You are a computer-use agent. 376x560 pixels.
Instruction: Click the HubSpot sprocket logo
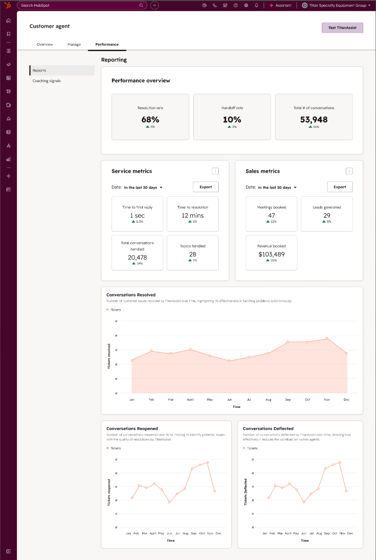pos(8,5)
